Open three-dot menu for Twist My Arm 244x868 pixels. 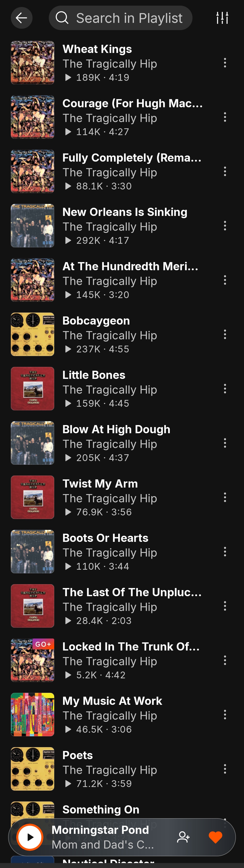[225, 497]
